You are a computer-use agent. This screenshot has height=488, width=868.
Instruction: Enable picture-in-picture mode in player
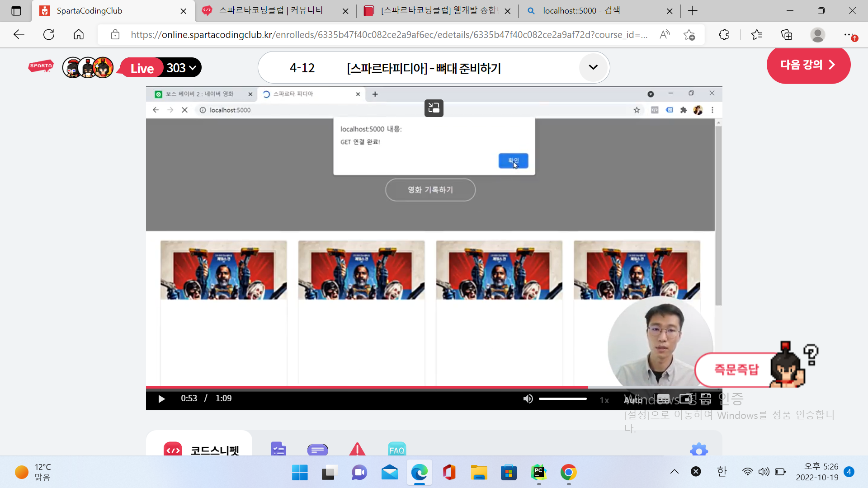coord(686,399)
